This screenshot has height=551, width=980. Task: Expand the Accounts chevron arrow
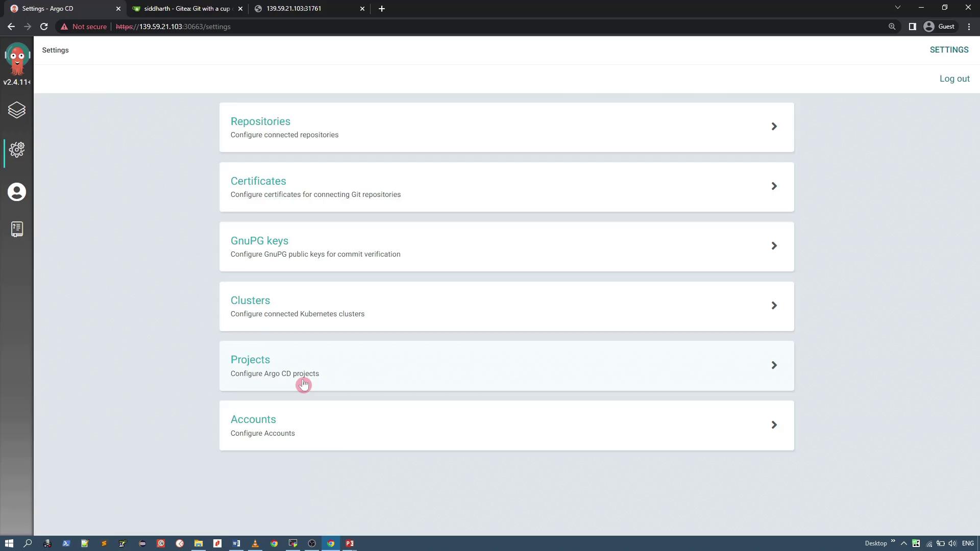(774, 425)
